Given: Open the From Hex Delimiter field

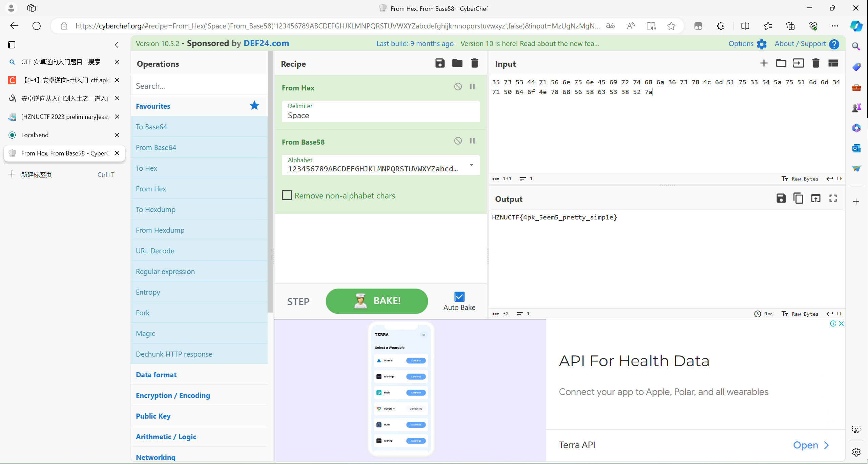Looking at the screenshot, I should (x=380, y=111).
